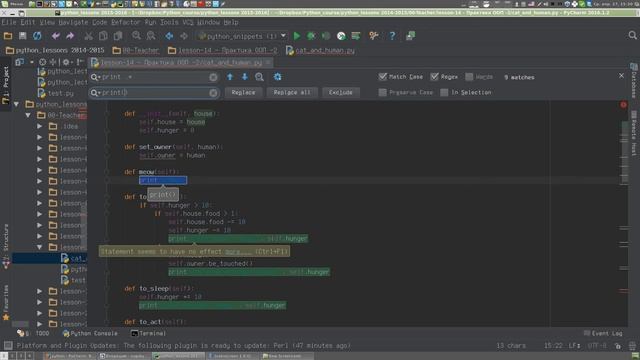Jump to previous occurrence with the up arrow
Image resolution: width=640 pixels, height=360 pixels.
tap(230, 77)
